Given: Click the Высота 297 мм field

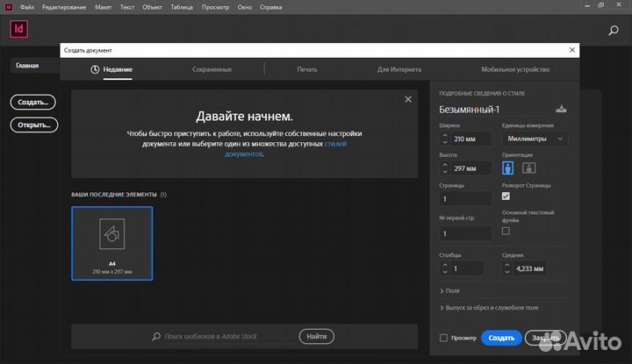Looking at the screenshot, I should point(470,168).
